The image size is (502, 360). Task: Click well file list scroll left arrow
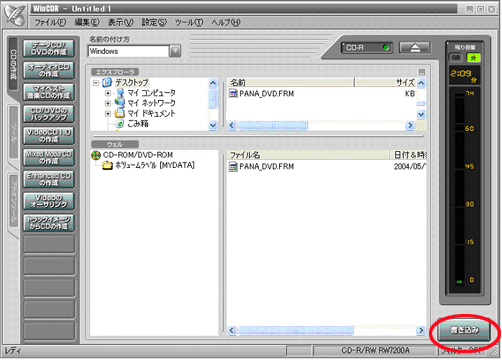232,330
